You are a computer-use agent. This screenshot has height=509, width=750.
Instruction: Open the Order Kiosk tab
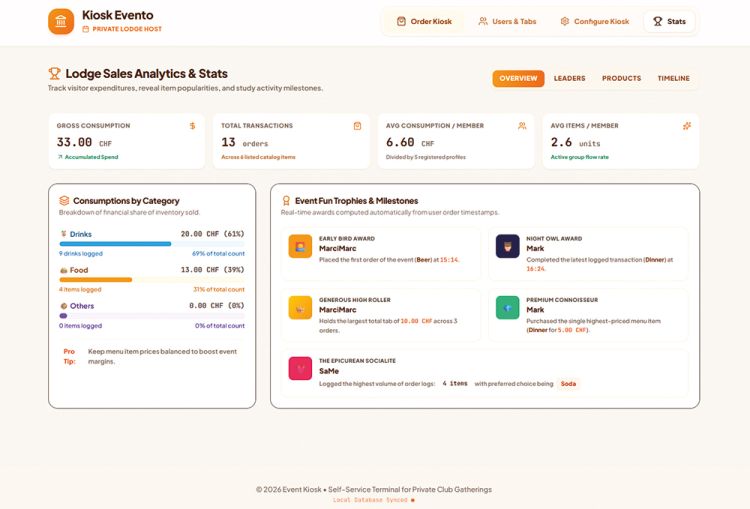pyautogui.click(x=424, y=22)
